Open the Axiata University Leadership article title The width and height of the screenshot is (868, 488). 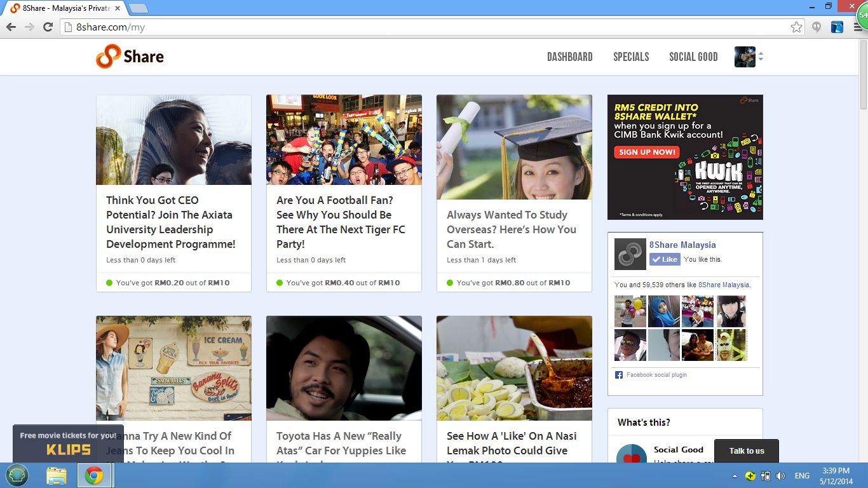[x=171, y=222]
